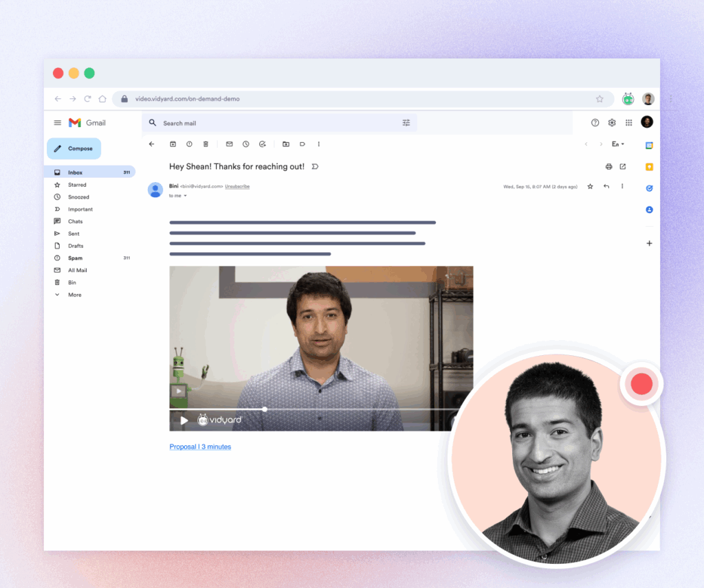Click the delete trash icon in email toolbar
Screen dimensions: 704x588
click(x=206, y=144)
